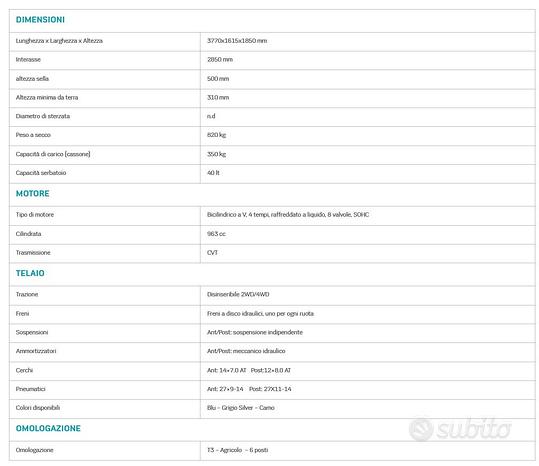Click the DIMENSIONI section heading
539x466 pixels.
[x=40, y=20]
